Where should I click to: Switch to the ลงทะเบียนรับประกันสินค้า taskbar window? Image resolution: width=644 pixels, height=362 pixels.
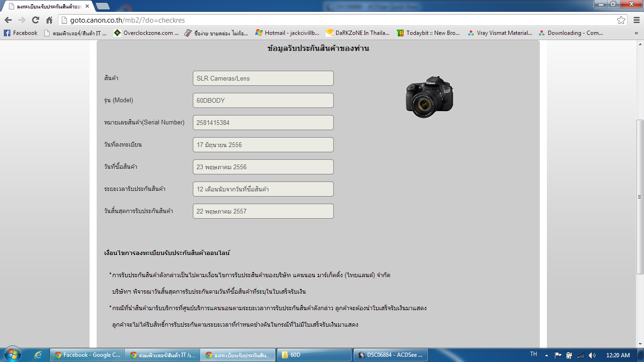238,355
